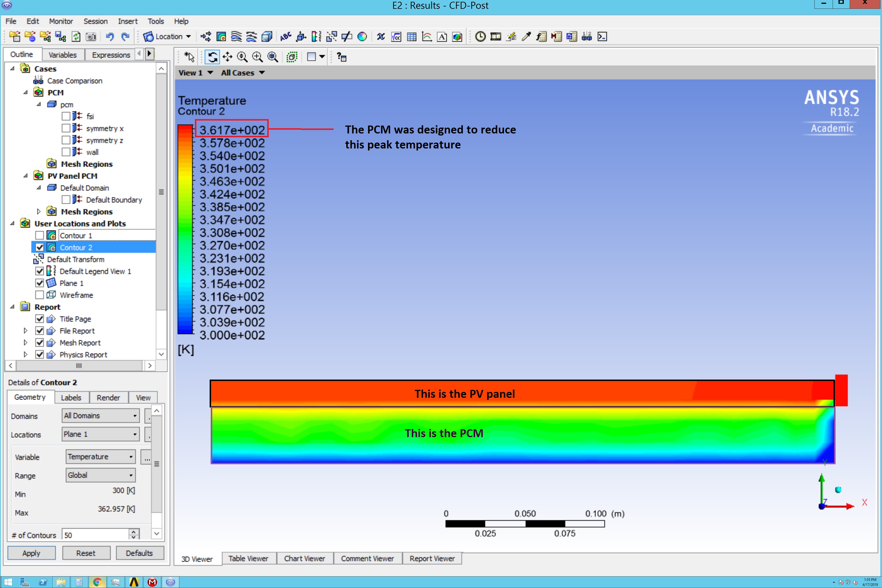Click the Apply button
The image size is (882, 588).
[x=31, y=553]
